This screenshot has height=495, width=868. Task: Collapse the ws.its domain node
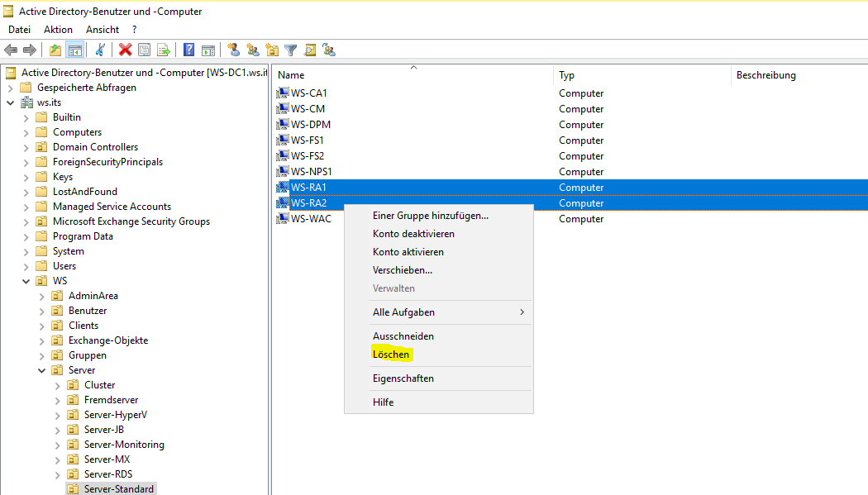point(11,102)
